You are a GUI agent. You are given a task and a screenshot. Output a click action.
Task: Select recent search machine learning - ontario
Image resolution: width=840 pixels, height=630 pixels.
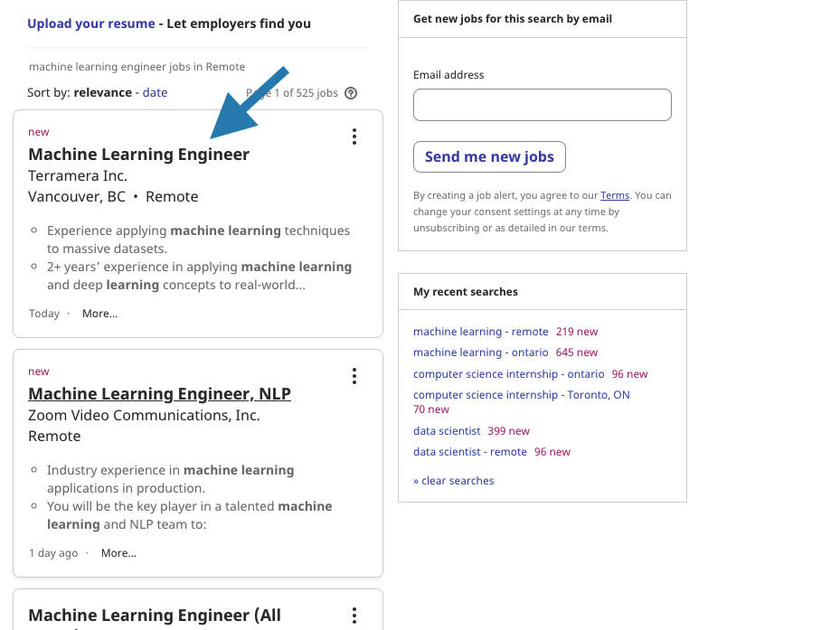[x=480, y=353]
